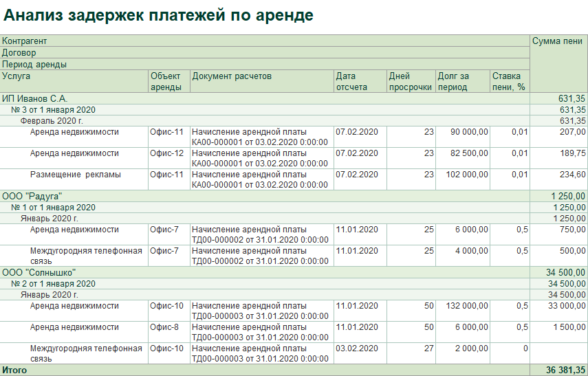The image size is (588, 376).
Task: Click the date 03.02.2020 cell
Action: point(360,353)
